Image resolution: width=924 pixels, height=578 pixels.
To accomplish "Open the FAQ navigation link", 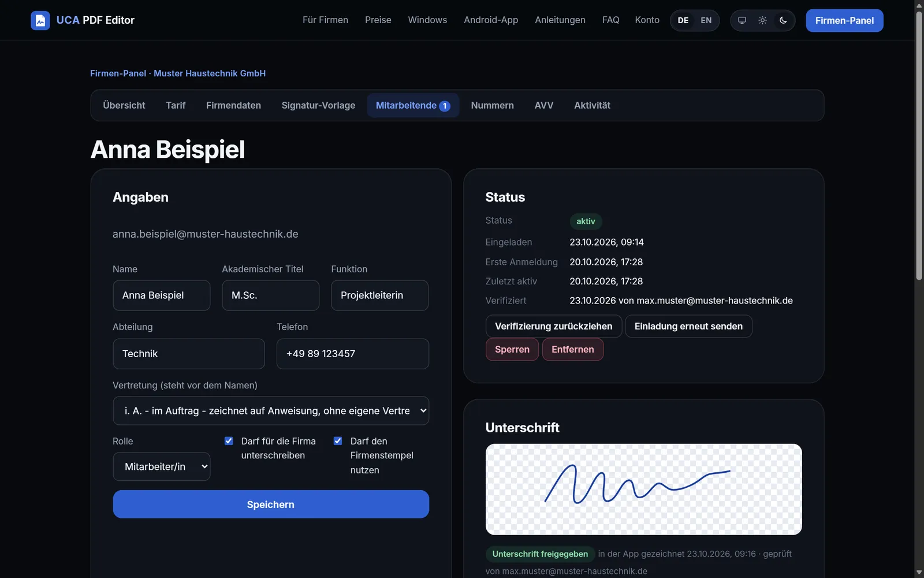I will point(610,20).
